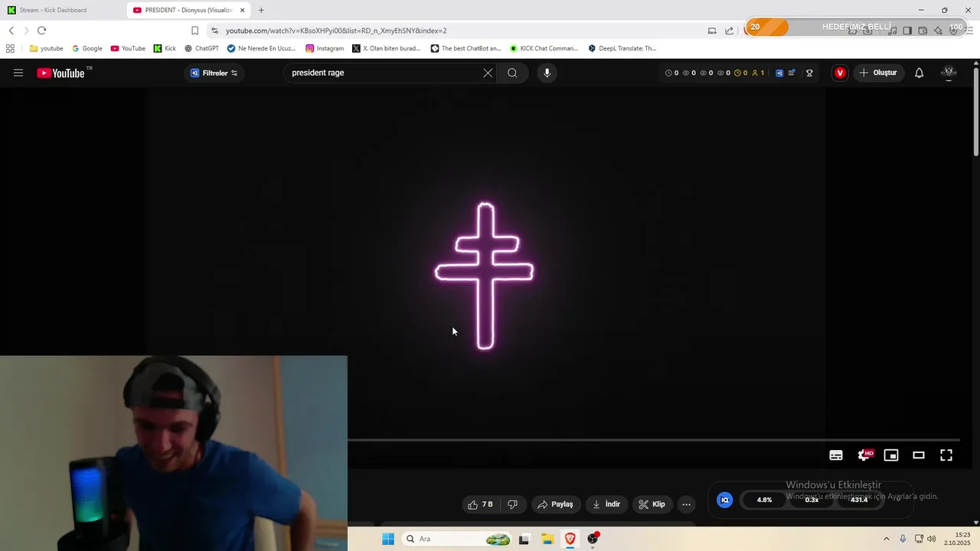This screenshot has height=551, width=980.
Task: Open Task View on the taskbar
Action: click(x=524, y=539)
